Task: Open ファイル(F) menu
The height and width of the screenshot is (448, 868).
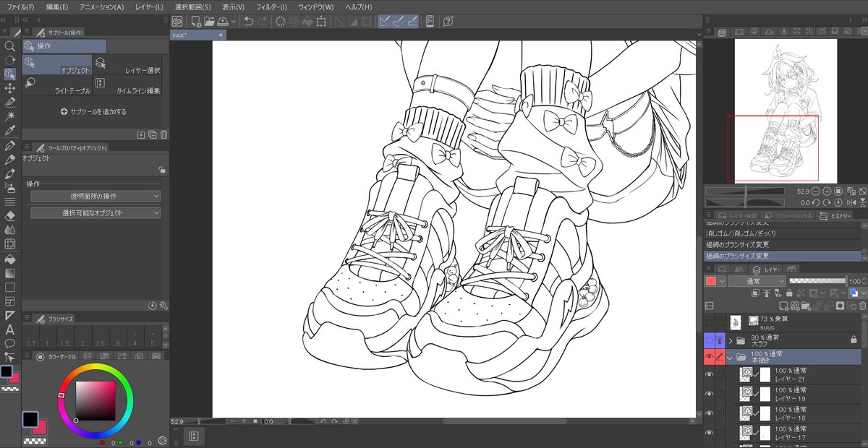Action: coord(21,7)
